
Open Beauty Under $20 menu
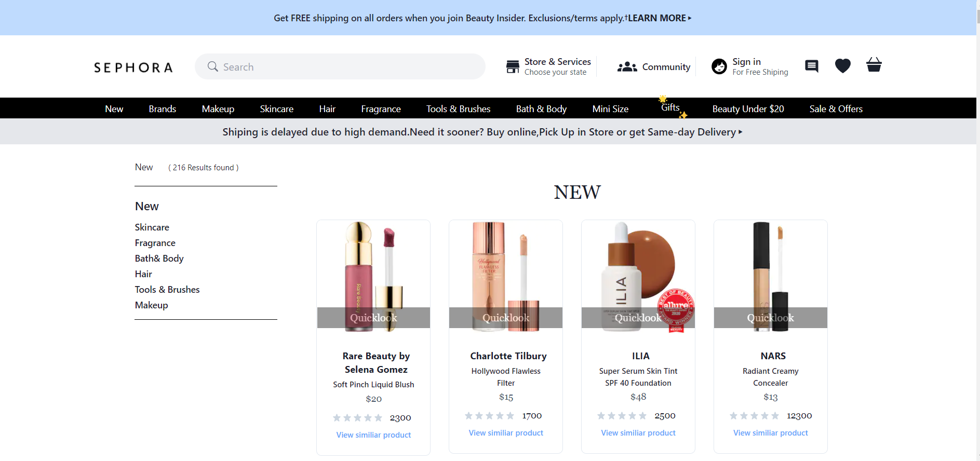(x=748, y=109)
